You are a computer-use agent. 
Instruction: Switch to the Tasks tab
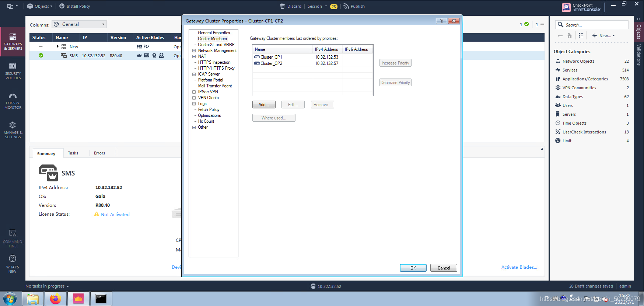coord(73,153)
